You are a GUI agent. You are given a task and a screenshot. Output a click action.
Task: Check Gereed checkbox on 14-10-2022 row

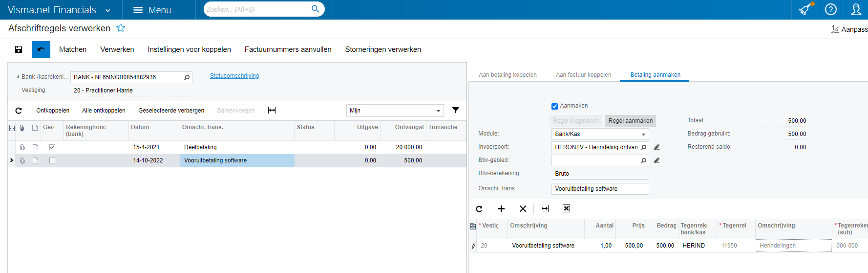coord(52,160)
